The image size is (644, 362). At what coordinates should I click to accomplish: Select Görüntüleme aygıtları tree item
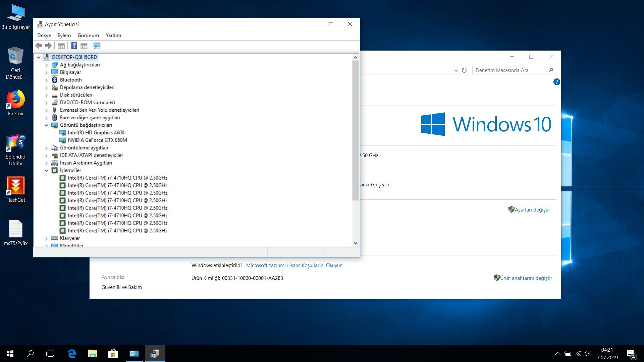click(x=84, y=148)
